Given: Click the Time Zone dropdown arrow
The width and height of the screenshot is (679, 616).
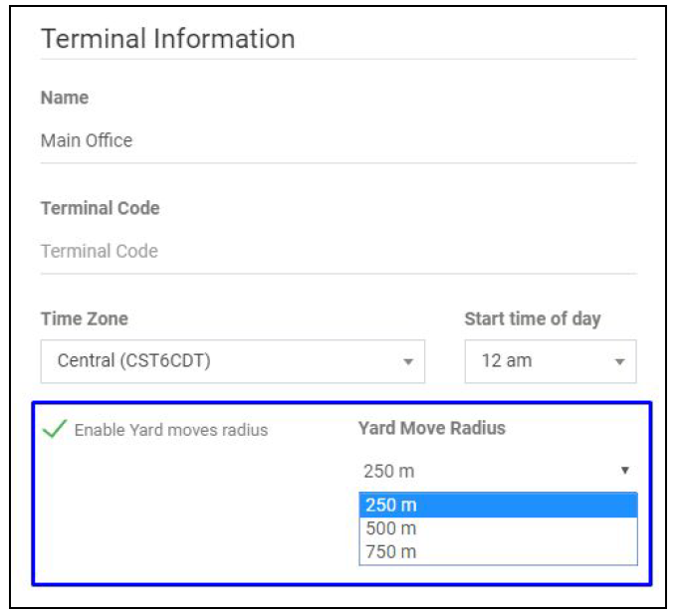Looking at the screenshot, I should tap(408, 362).
